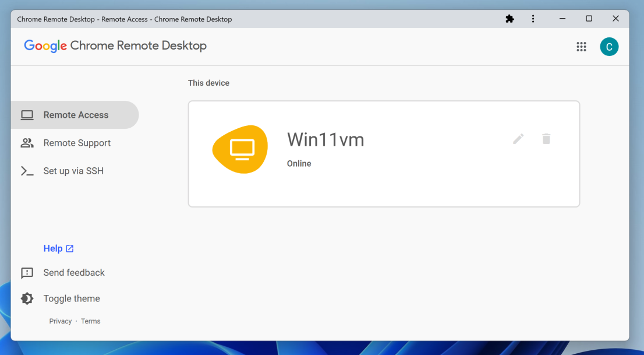Click Send feedback
The height and width of the screenshot is (355, 644).
(x=73, y=272)
